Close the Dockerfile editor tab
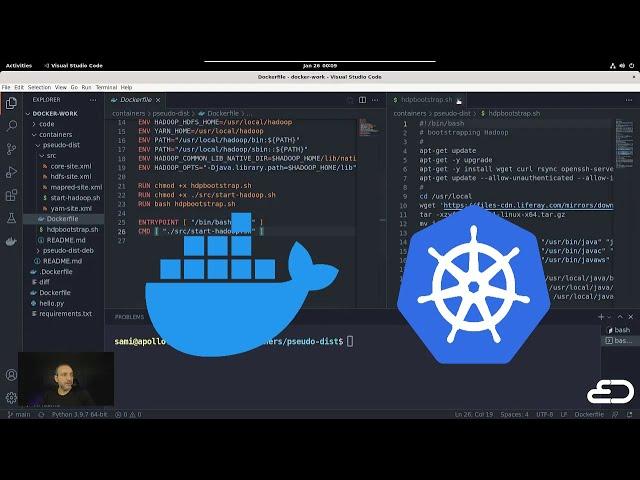Image resolution: width=640 pixels, height=480 pixels. 158,100
